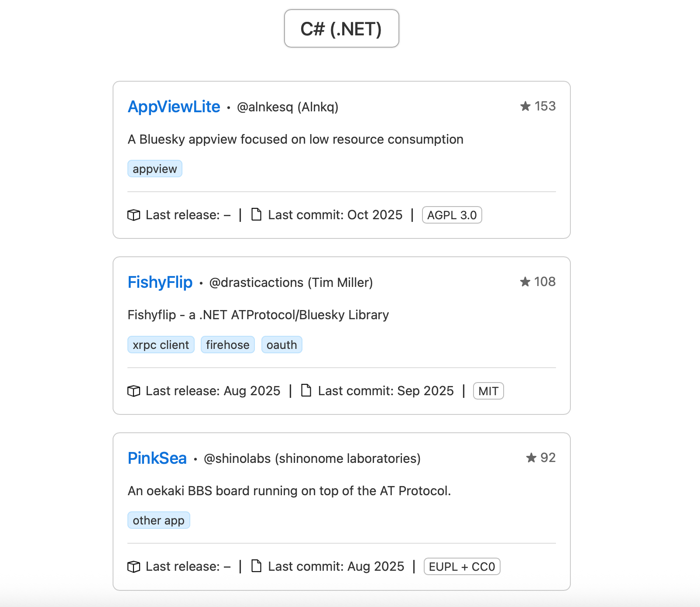Click the file commit icon beside Aug 2025 commit
This screenshot has height=607, width=700.
[x=257, y=566]
